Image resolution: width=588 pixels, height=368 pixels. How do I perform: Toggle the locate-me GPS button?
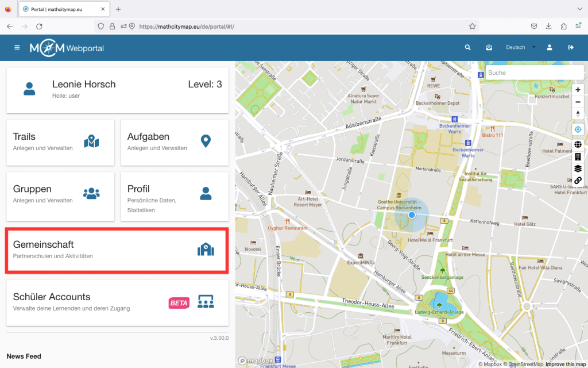(578, 129)
